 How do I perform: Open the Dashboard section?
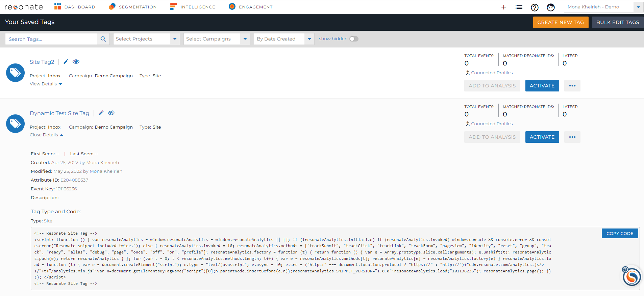pos(75,7)
